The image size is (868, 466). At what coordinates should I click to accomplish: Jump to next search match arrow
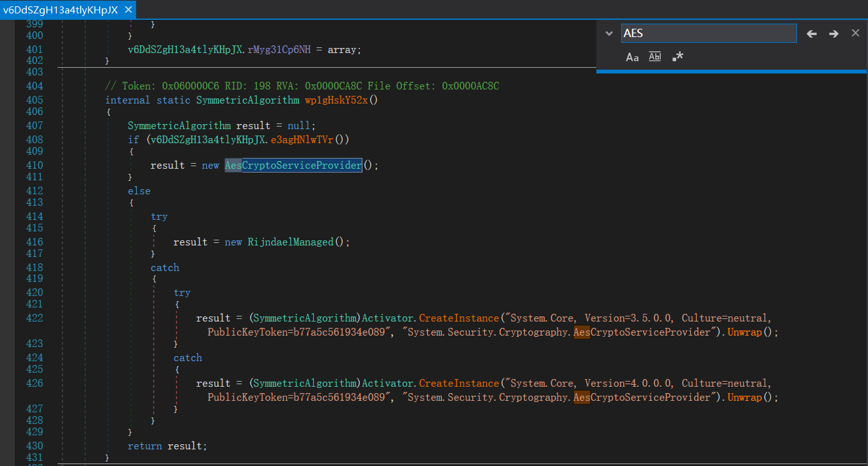tap(833, 34)
